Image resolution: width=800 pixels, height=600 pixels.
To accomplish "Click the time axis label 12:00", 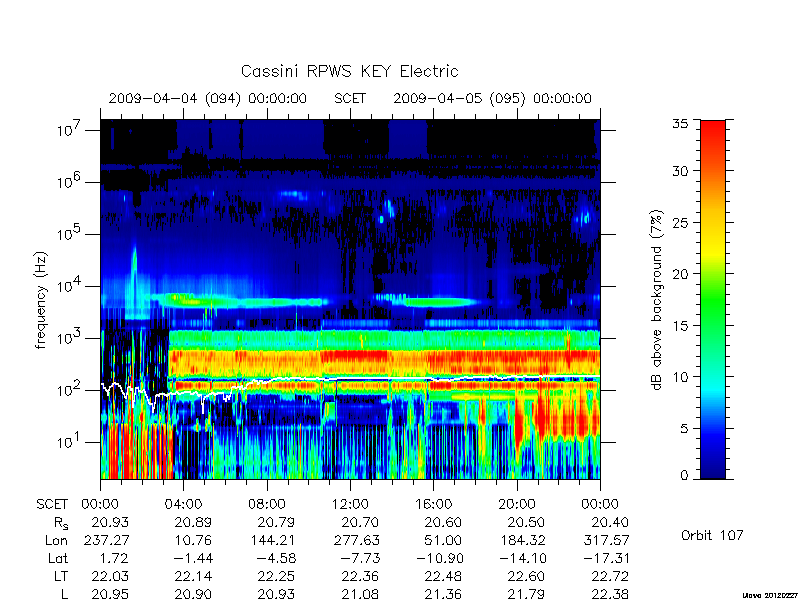I will (x=350, y=505).
